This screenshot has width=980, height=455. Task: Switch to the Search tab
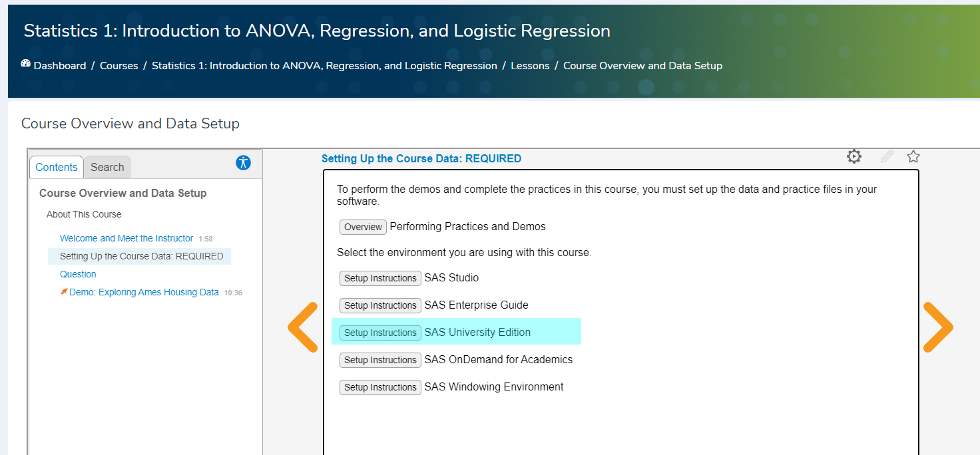tap(107, 167)
